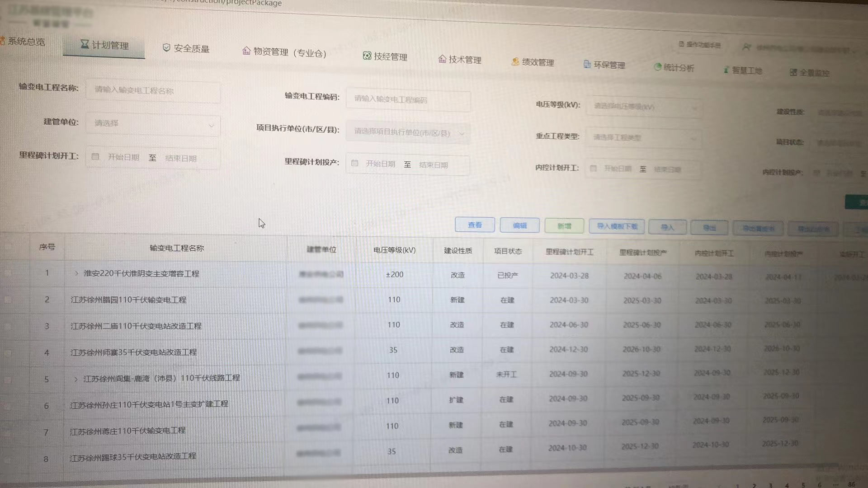Go to pagination page 2

pos(754,485)
